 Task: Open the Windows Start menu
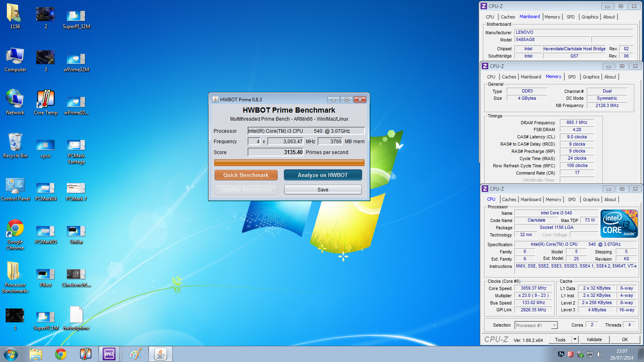[11, 354]
